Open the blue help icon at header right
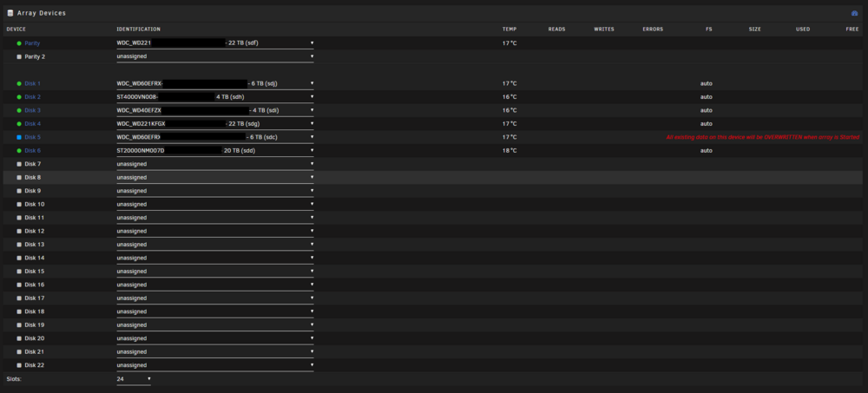Image resolution: width=868 pixels, height=393 pixels. click(x=854, y=13)
